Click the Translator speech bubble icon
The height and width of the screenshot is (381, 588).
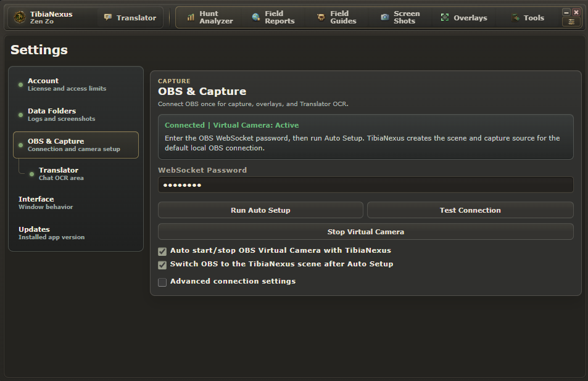107,17
